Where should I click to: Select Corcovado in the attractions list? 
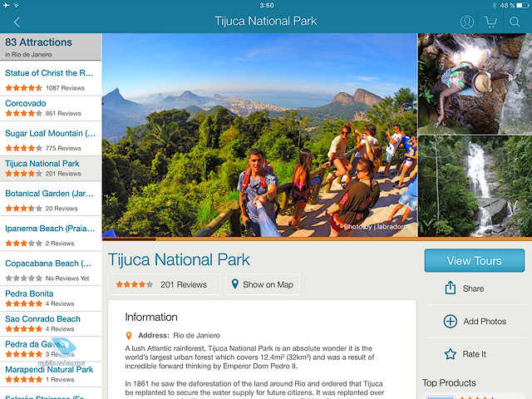pyautogui.click(x=51, y=108)
